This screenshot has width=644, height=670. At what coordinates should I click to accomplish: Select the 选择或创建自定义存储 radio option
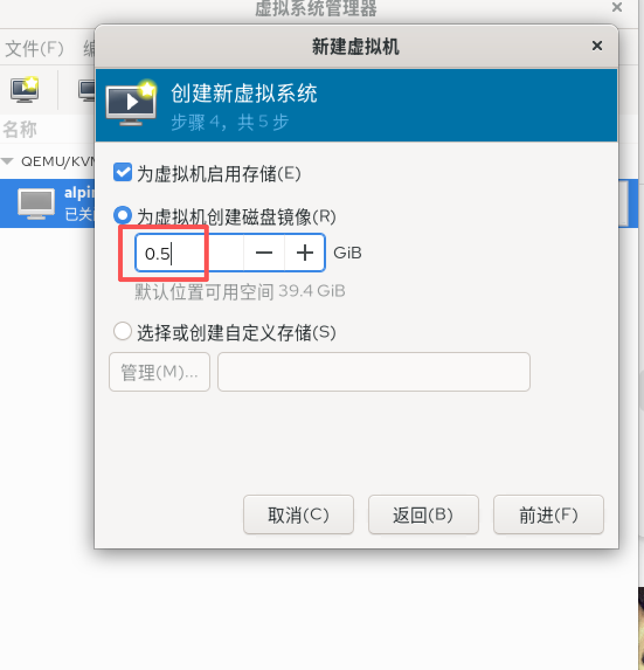tap(123, 331)
